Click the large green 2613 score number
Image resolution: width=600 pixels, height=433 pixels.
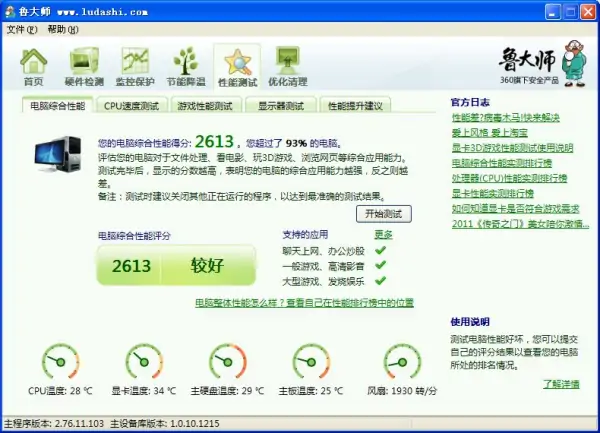214,142
